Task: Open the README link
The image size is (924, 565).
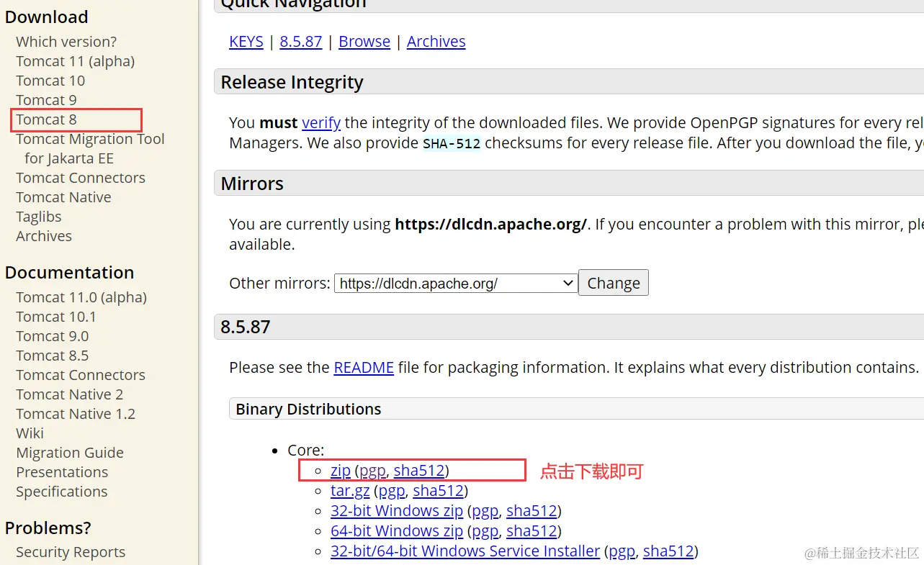Action: [x=364, y=368]
